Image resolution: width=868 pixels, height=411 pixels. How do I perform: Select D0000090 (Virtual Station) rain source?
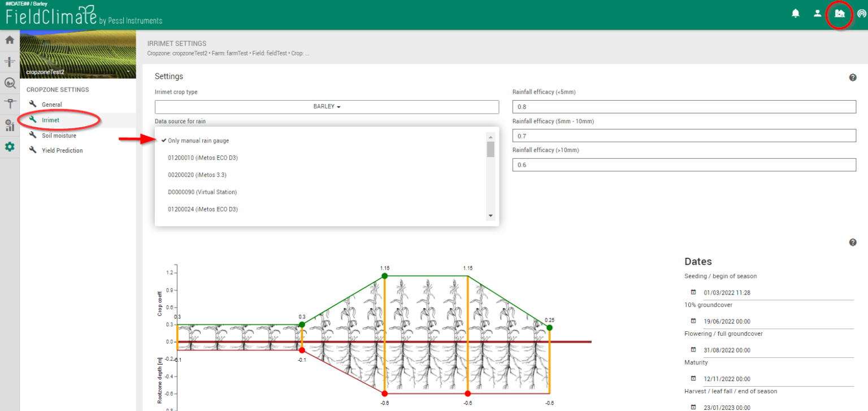pyautogui.click(x=202, y=192)
